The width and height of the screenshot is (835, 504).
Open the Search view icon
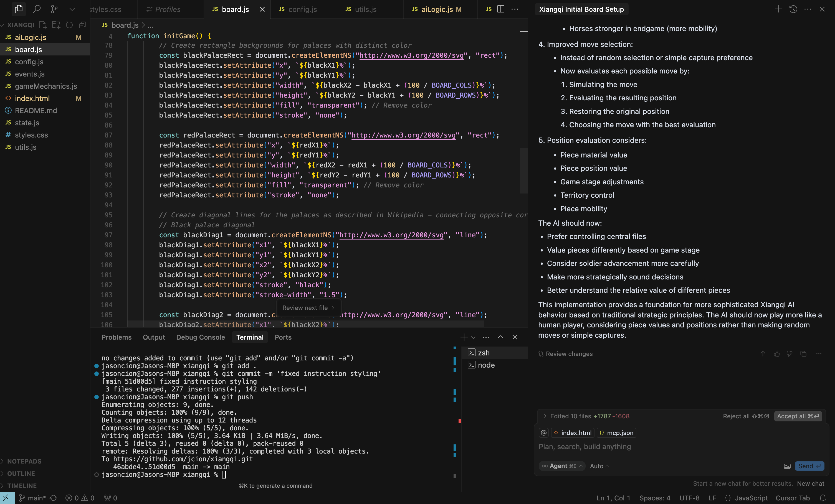(37, 9)
